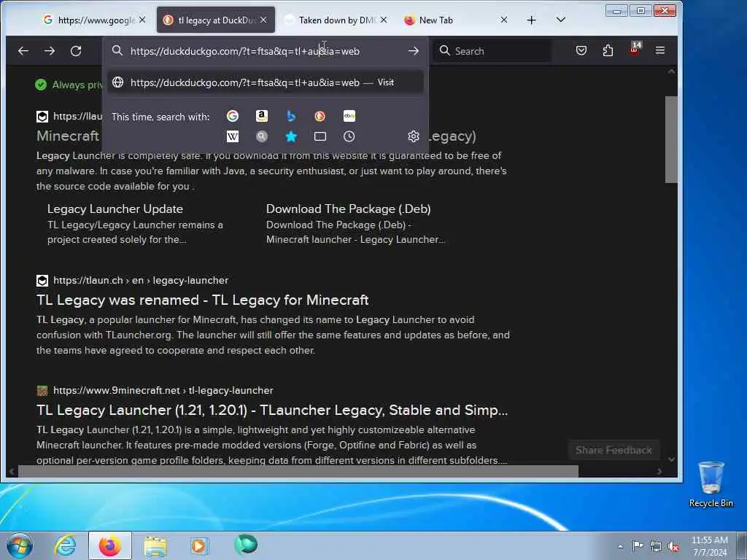Click the vertical scrollbar thumb
Image resolution: width=747 pixels, height=560 pixels.
click(671, 139)
